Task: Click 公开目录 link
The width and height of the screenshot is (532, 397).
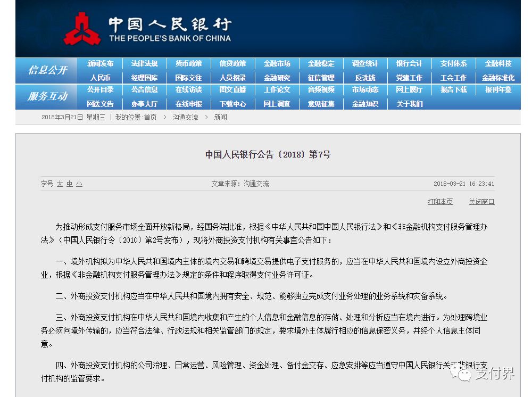Action: pos(100,89)
